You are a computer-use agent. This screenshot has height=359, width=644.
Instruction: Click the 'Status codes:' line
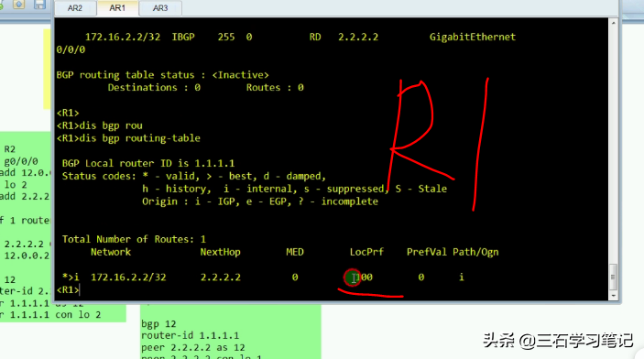coord(194,176)
